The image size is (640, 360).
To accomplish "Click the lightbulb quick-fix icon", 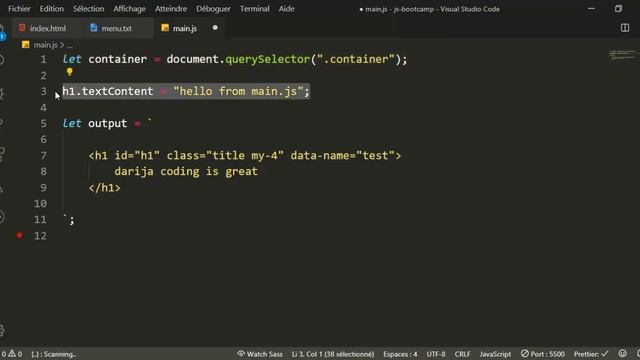I will click(x=69, y=72).
